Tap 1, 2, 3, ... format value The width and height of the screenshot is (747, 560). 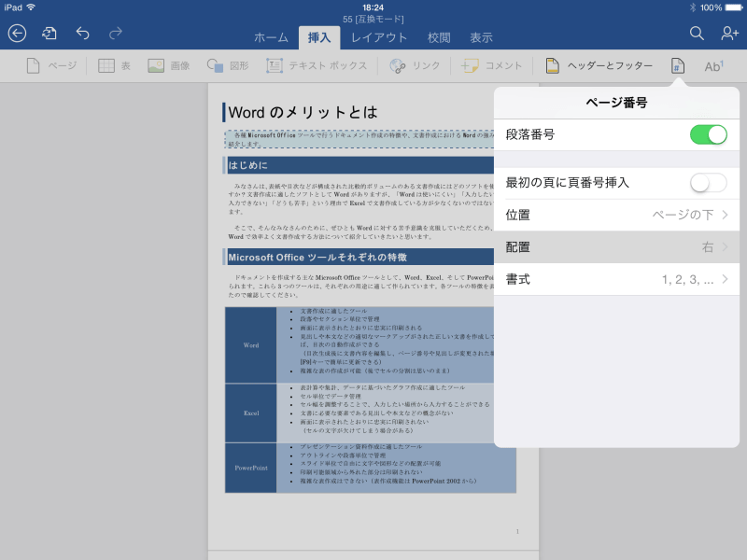687,279
